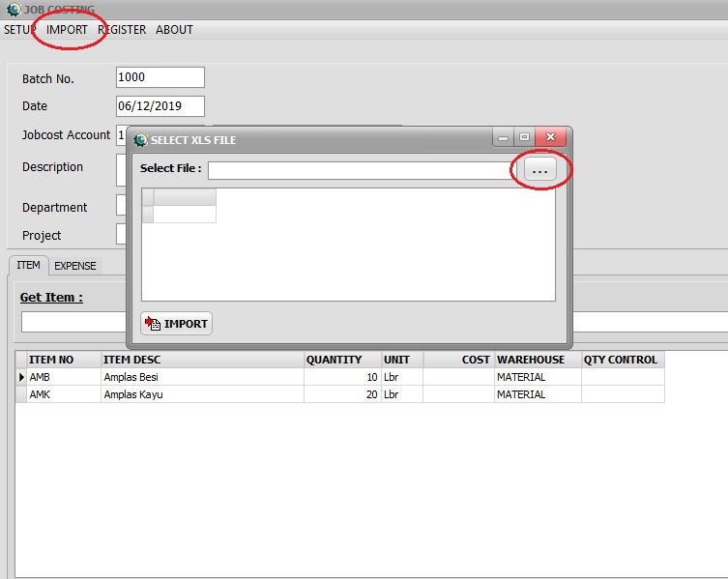Open the SETUP menu
This screenshot has width=728, height=579.
pos(19,30)
